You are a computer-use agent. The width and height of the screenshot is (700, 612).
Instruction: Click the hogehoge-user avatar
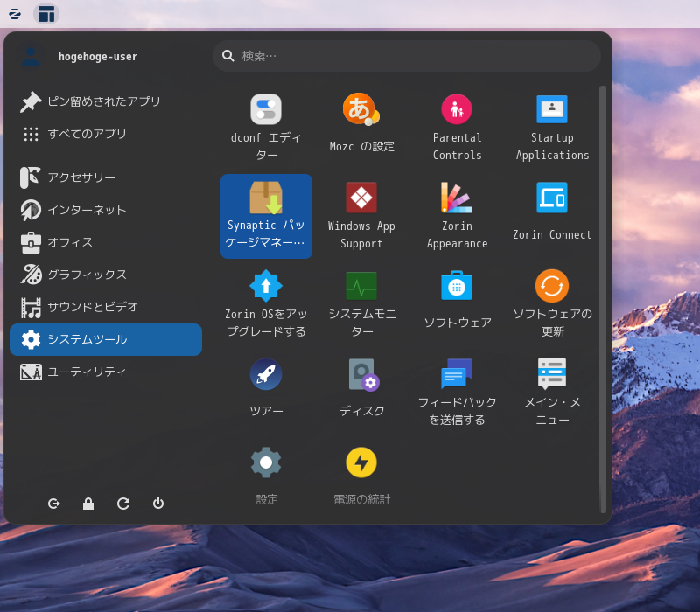pyautogui.click(x=31, y=56)
